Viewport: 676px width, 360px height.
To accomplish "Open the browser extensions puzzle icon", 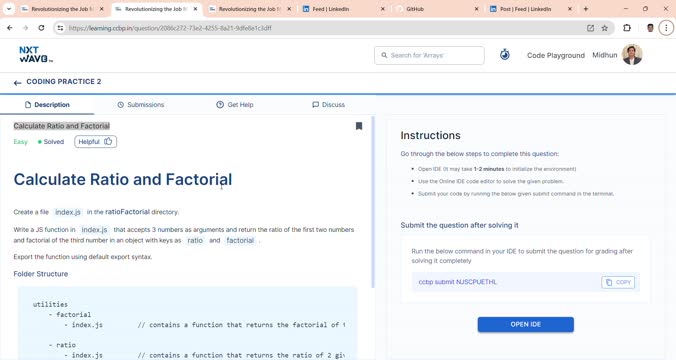I will tap(627, 28).
